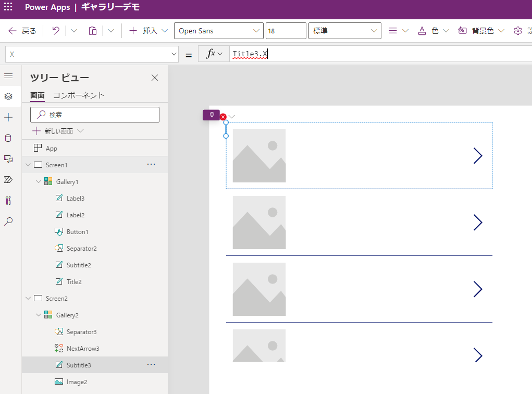Open the more options for Subtitle3
Image resolution: width=532 pixels, height=394 pixels.
(x=151, y=364)
